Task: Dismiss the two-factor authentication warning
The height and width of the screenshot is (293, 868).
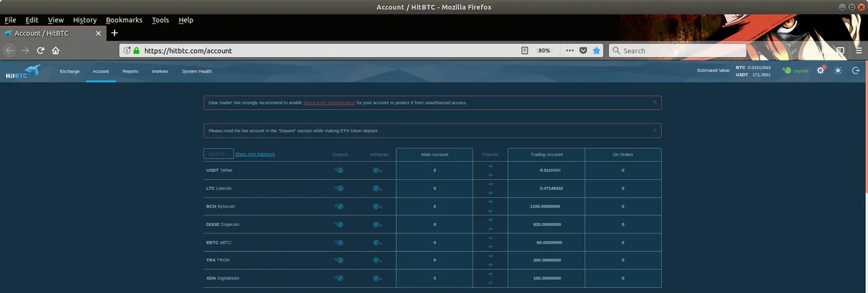Action: tap(654, 102)
